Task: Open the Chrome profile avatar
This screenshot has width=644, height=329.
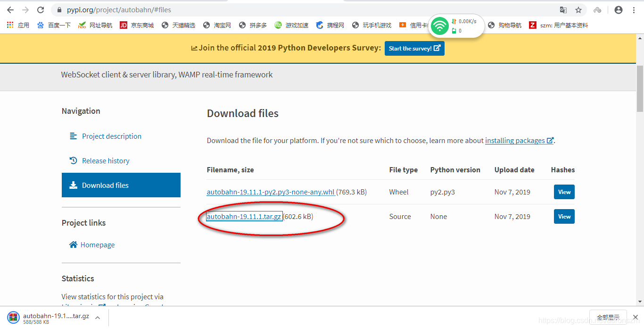Action: click(619, 10)
